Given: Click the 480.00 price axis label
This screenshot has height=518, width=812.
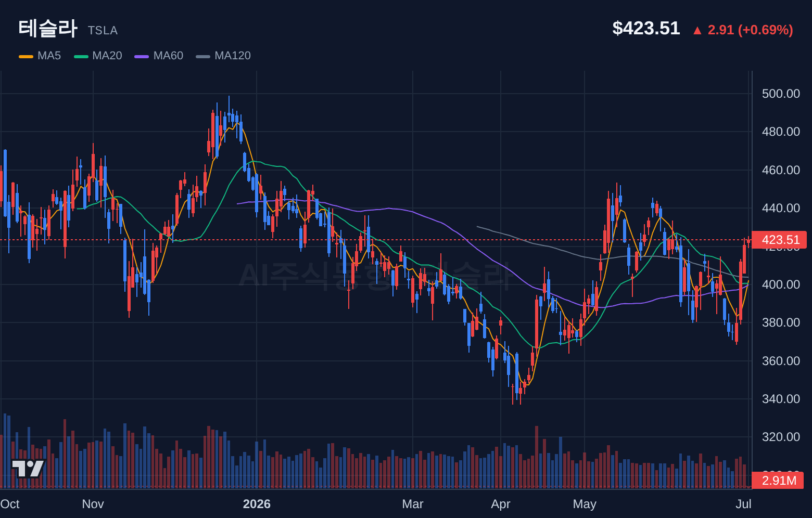Looking at the screenshot, I should [781, 132].
